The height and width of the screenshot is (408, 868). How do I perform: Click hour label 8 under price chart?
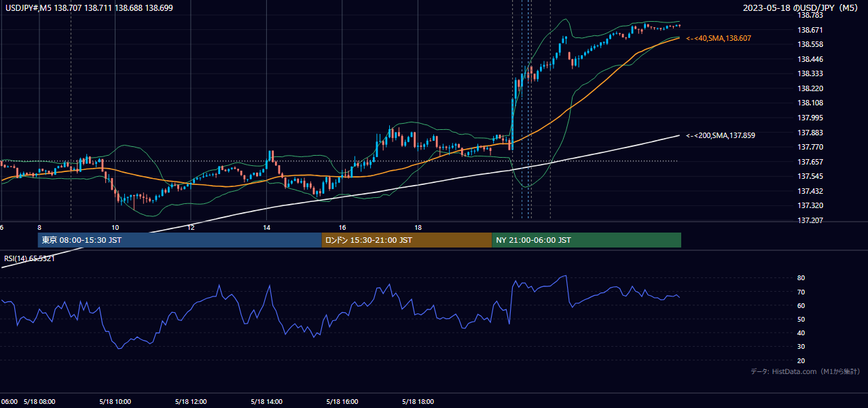click(x=39, y=227)
